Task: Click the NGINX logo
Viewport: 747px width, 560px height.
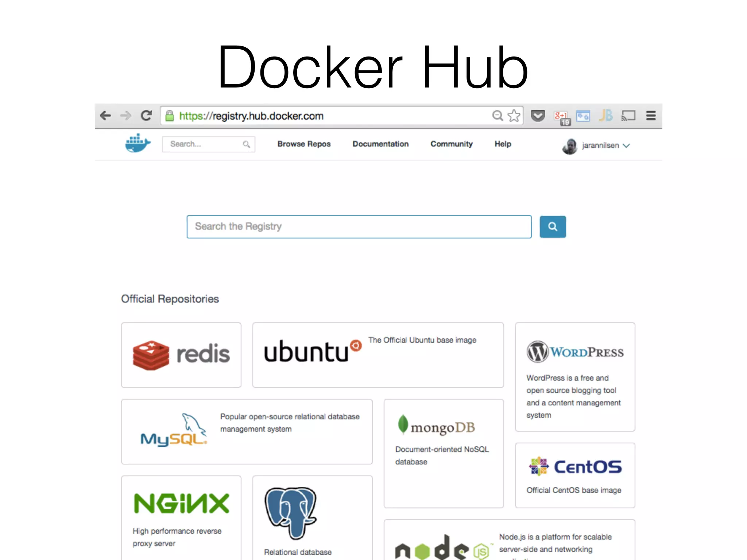Action: pos(182,503)
